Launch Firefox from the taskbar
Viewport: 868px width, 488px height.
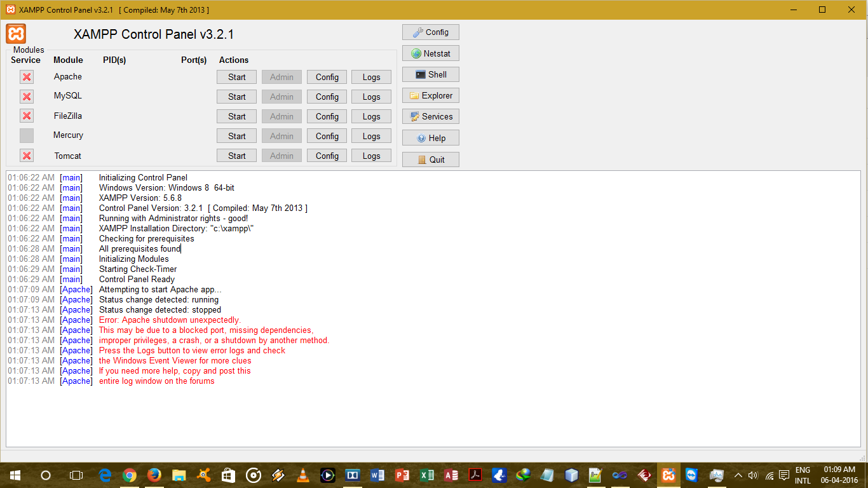click(154, 475)
